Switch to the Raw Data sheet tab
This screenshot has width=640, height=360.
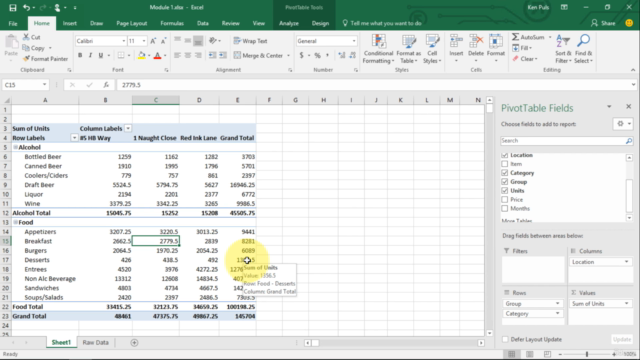click(x=96, y=342)
